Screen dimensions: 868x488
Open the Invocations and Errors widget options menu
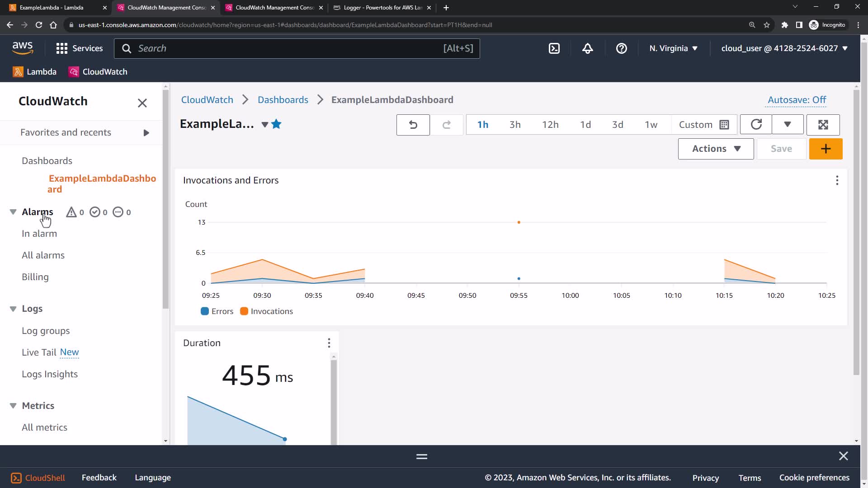pyautogui.click(x=837, y=181)
